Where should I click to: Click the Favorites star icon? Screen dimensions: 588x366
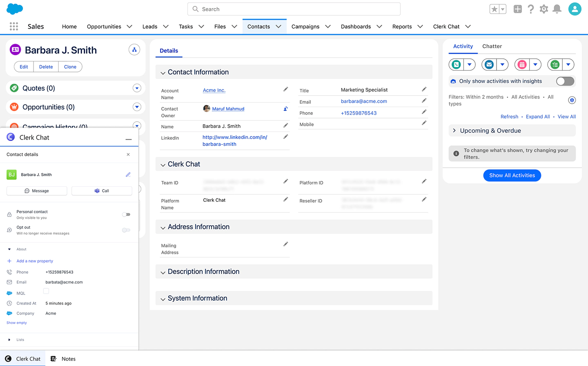click(494, 9)
